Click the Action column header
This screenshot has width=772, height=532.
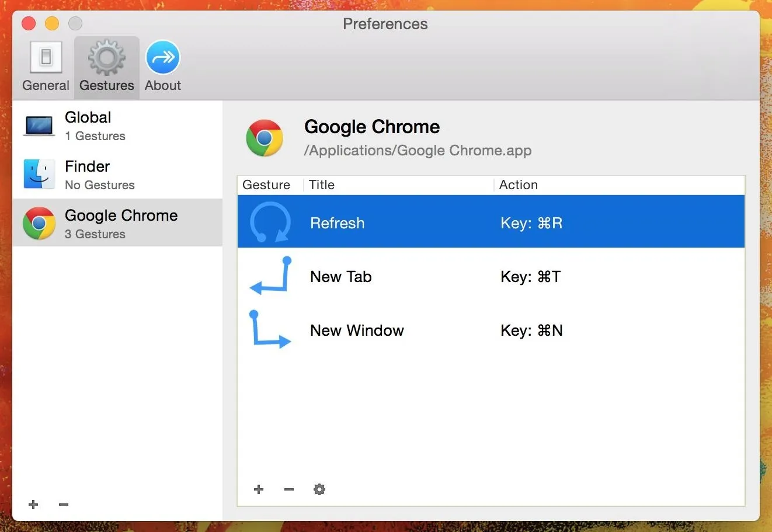(519, 185)
